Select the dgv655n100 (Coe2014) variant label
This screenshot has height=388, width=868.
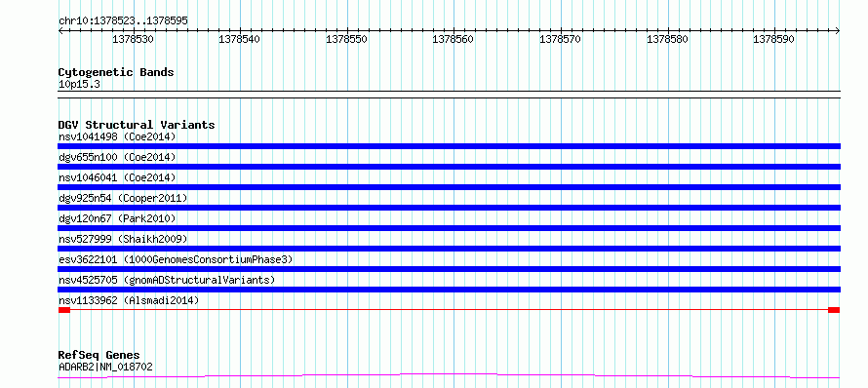[117, 157]
